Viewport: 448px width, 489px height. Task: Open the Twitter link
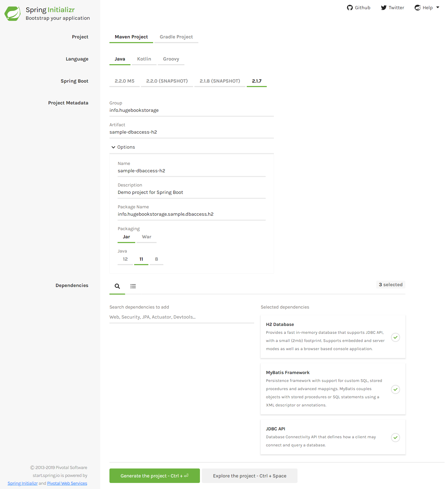point(392,8)
